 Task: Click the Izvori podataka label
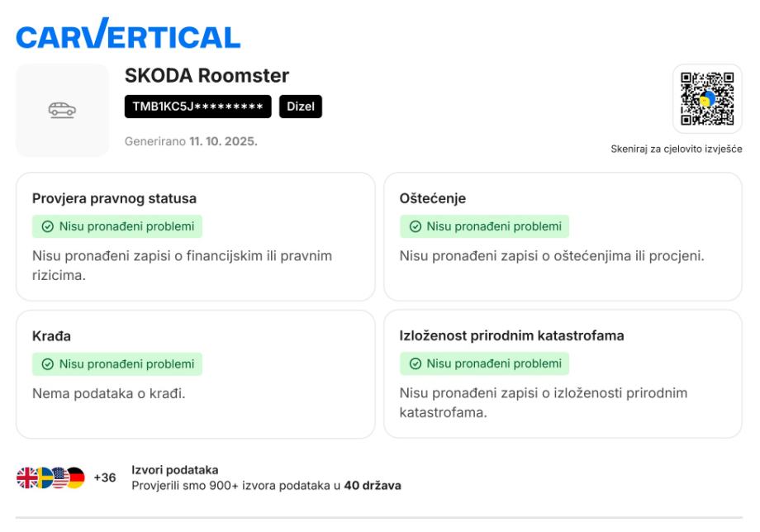(x=175, y=470)
